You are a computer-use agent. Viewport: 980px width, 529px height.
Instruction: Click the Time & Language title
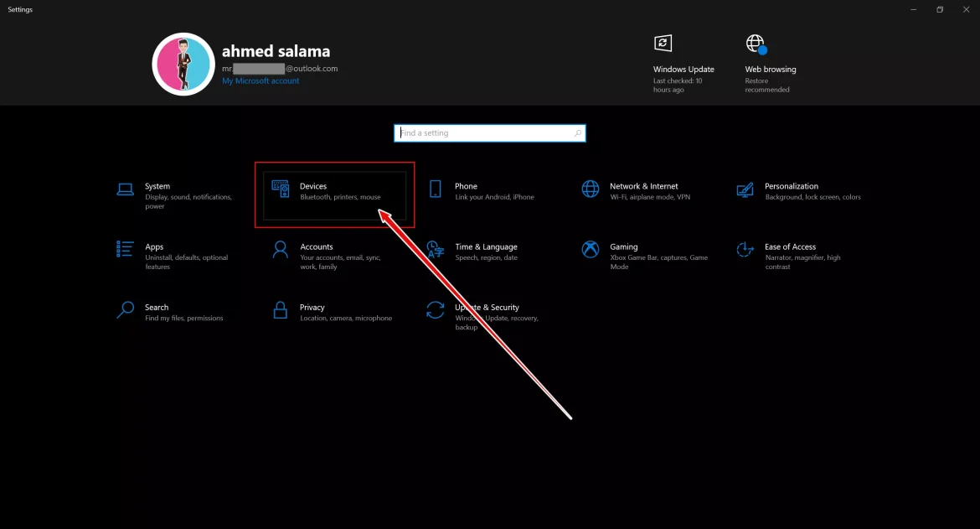pyautogui.click(x=487, y=247)
